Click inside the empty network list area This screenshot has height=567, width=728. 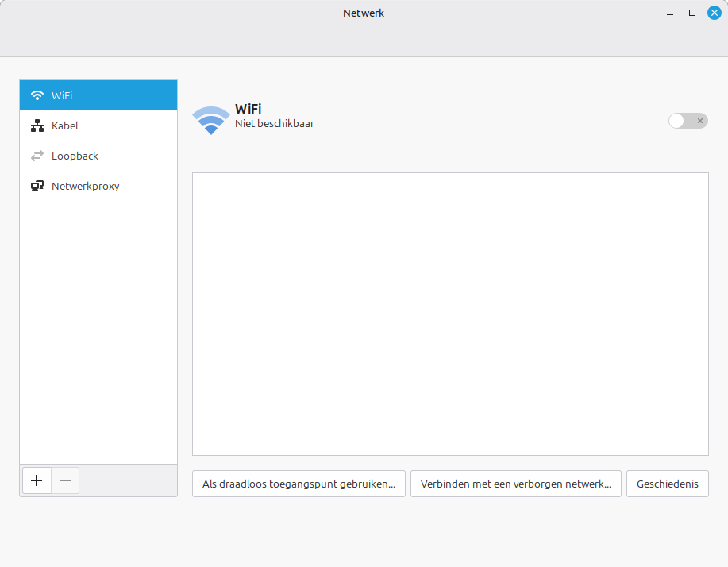click(x=450, y=314)
